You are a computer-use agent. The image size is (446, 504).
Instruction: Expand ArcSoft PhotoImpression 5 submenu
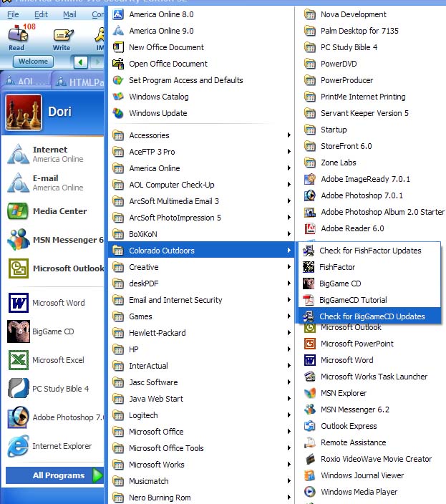201,218
